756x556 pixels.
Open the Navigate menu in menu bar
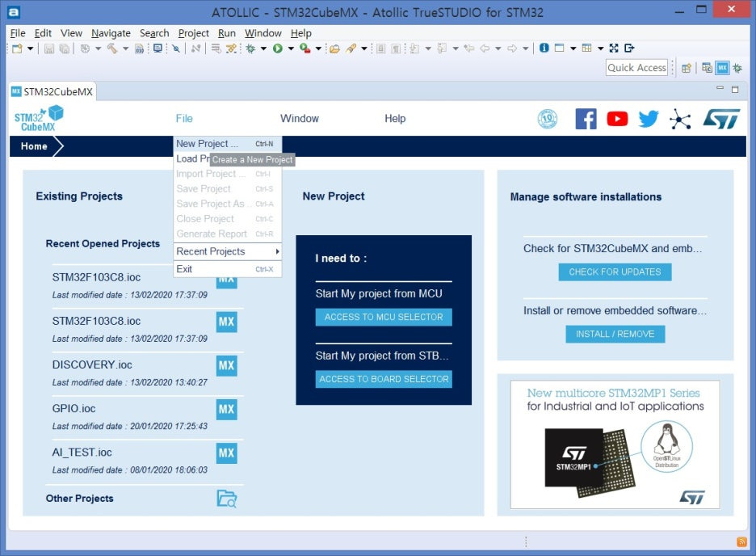pos(111,33)
